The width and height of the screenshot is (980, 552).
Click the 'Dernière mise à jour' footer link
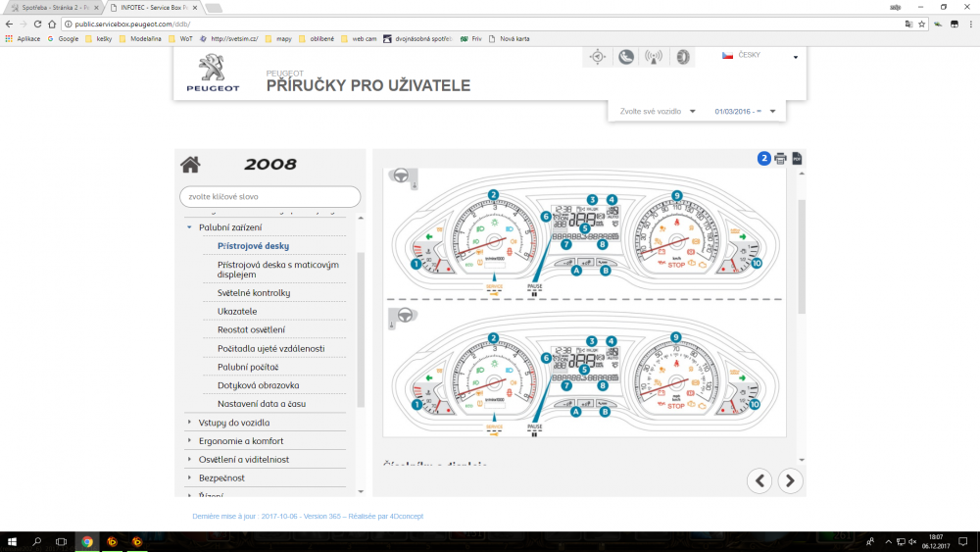[308, 517]
